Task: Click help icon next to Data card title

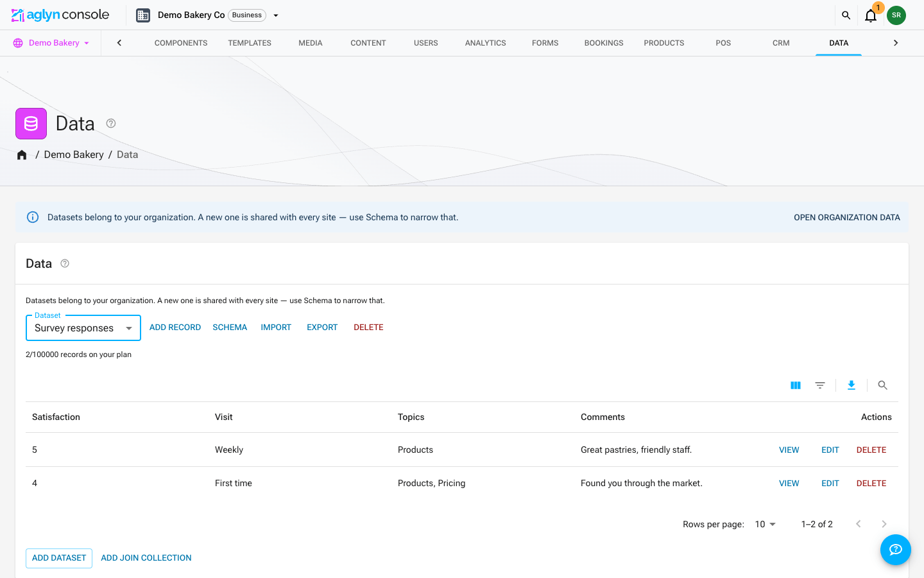Action: click(x=65, y=263)
